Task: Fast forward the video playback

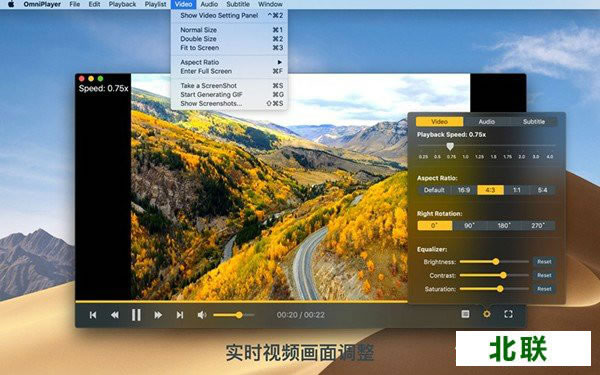Action: pos(158,315)
